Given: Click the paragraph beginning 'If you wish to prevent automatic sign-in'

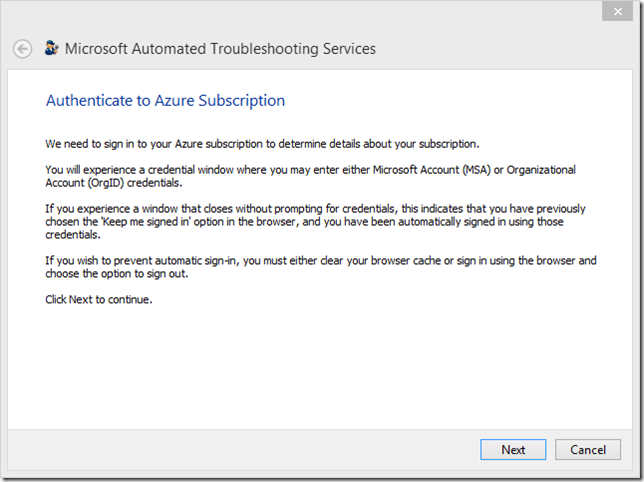Looking at the screenshot, I should coord(321,267).
